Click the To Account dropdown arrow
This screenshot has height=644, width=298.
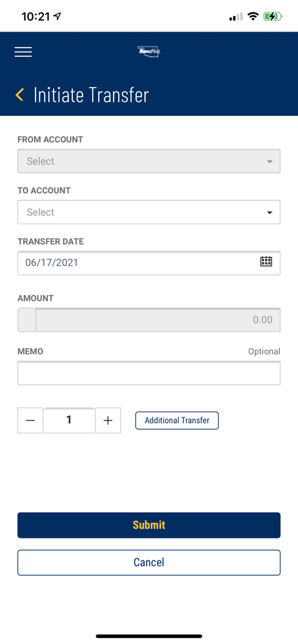[x=270, y=213]
